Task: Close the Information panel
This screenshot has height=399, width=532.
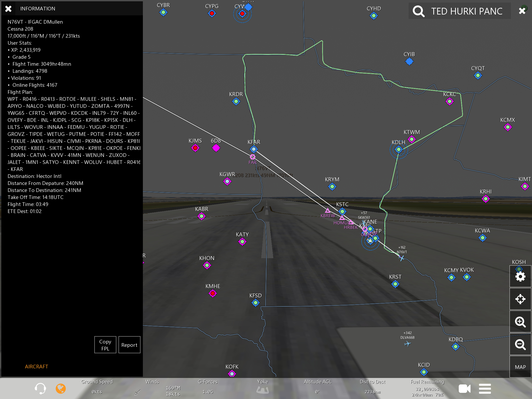Action: 8,9
